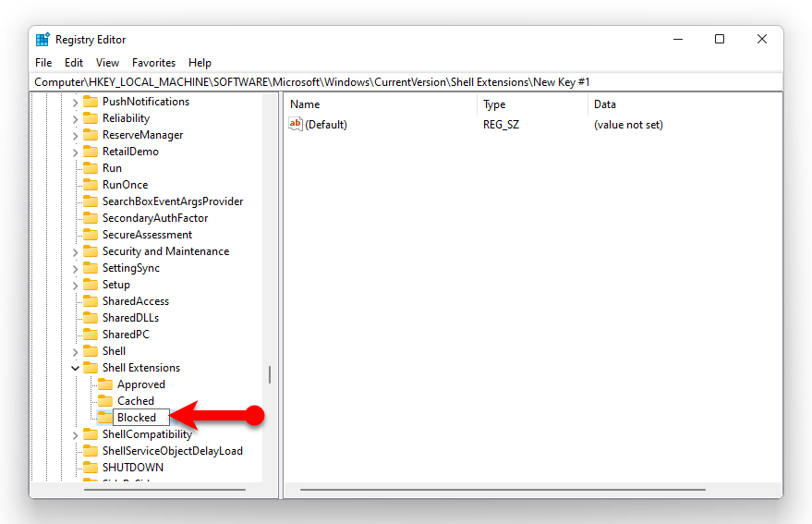This screenshot has height=524, width=812.
Task: Expand the Reliability key
Action: coord(75,119)
